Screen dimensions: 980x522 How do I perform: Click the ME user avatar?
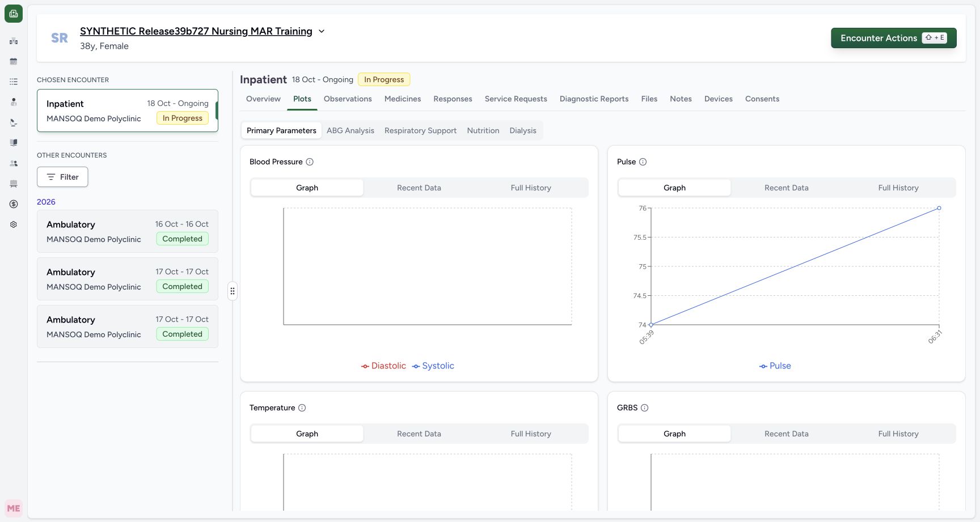pos(14,508)
